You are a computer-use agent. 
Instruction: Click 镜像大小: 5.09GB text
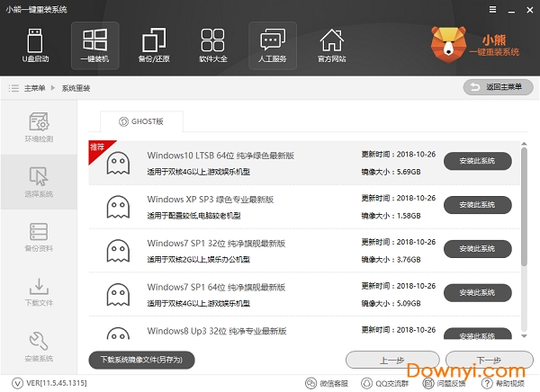point(391,303)
